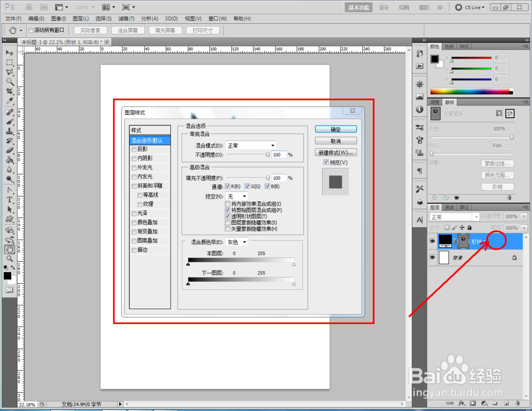
Task: Expand the workspace switcher double arrow
Action: (x=440, y=7)
